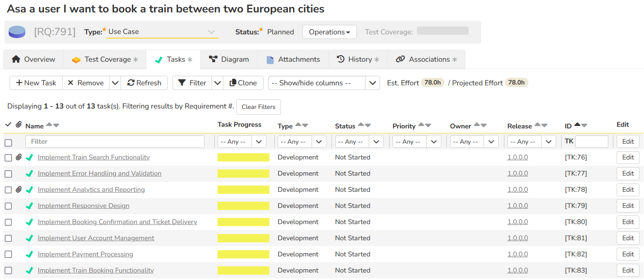This screenshot has width=644, height=280.
Task: Sort Priority column descending arrow
Action: 428,126
